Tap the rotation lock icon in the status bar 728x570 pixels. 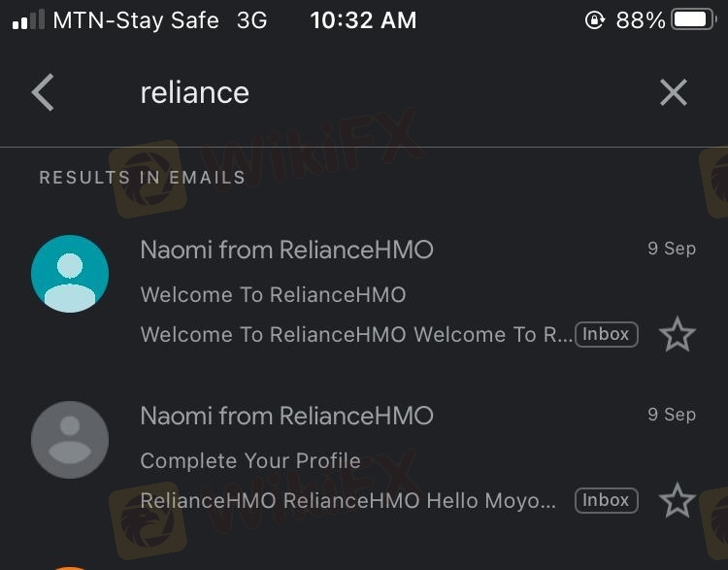tap(595, 20)
